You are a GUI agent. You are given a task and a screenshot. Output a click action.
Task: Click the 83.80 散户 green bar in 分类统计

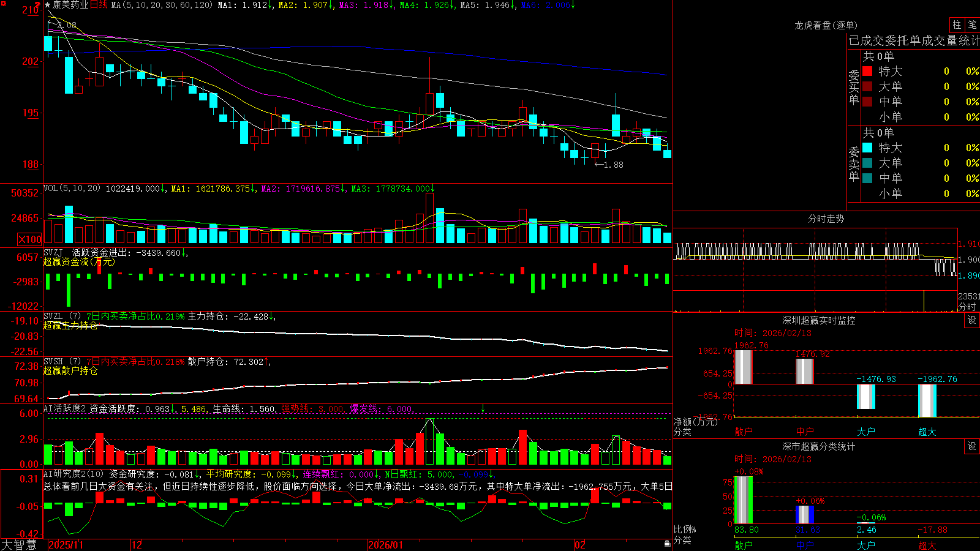[x=744, y=500]
